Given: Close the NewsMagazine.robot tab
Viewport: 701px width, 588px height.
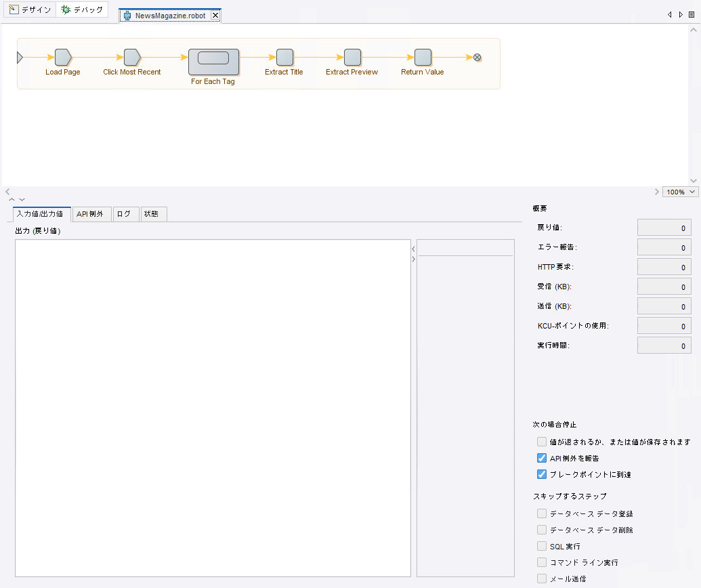Looking at the screenshot, I should [215, 16].
